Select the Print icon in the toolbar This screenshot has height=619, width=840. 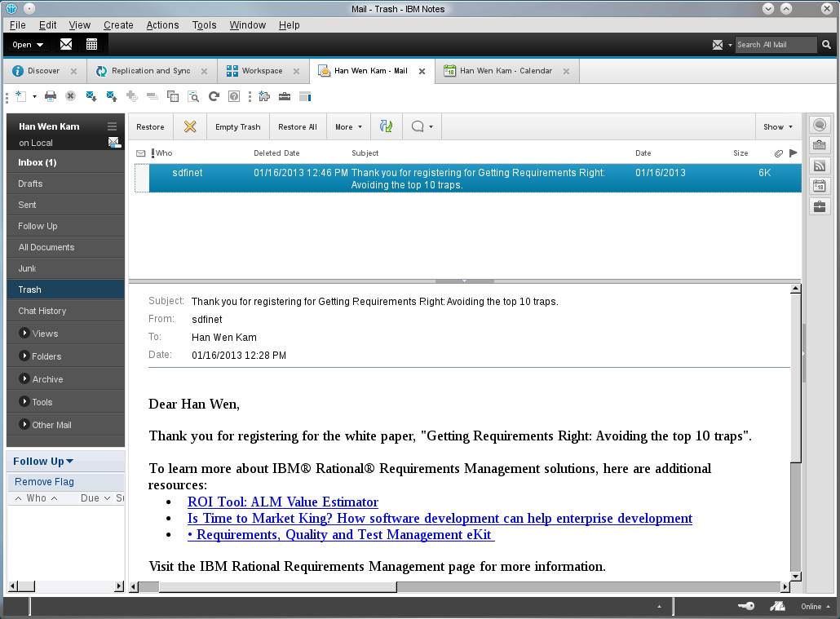(x=49, y=96)
